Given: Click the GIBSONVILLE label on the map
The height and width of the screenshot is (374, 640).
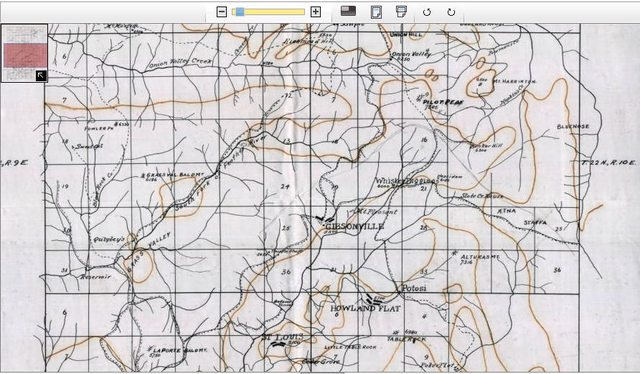Looking at the screenshot, I should pyautogui.click(x=355, y=226).
